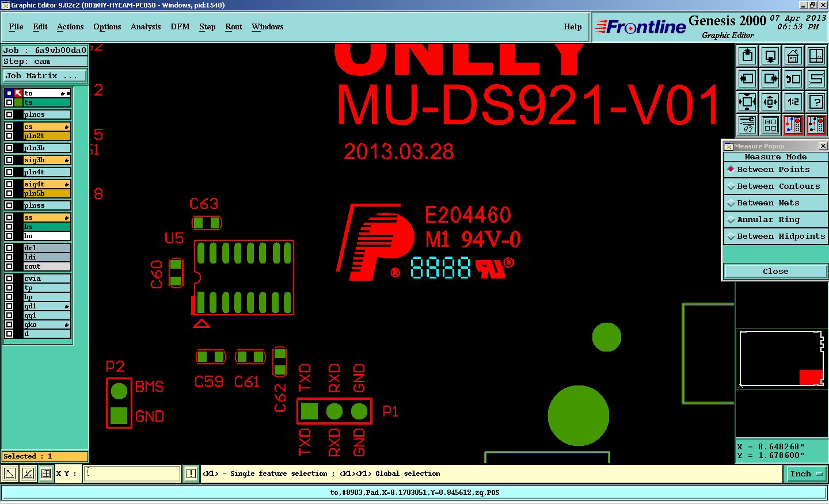The image size is (829, 504).
Task: Open the Edit menu
Action: point(40,27)
